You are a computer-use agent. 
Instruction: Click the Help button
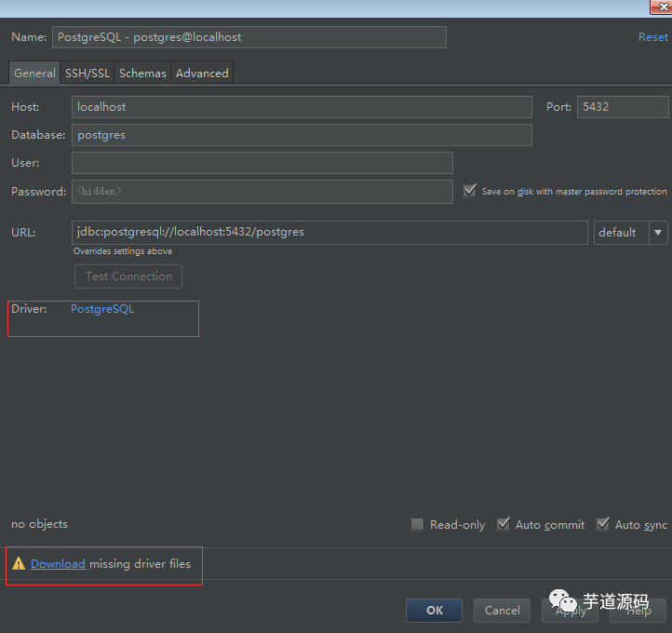pos(638,611)
